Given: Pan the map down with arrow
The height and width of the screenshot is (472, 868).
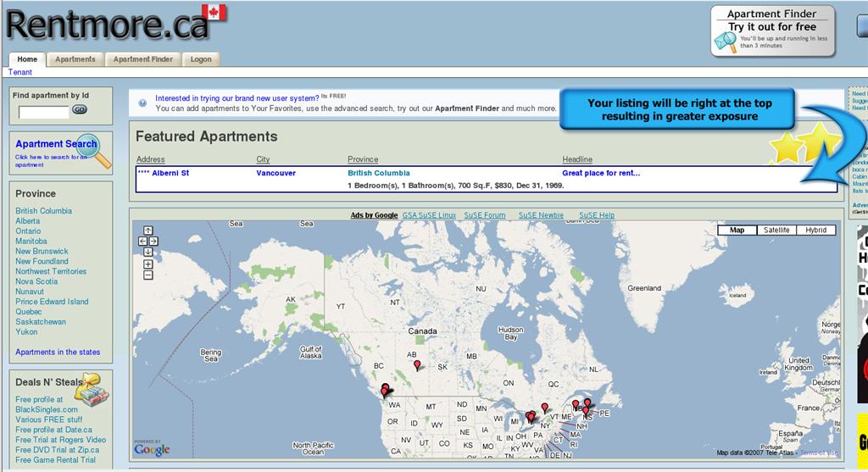Looking at the screenshot, I should 147,252.
